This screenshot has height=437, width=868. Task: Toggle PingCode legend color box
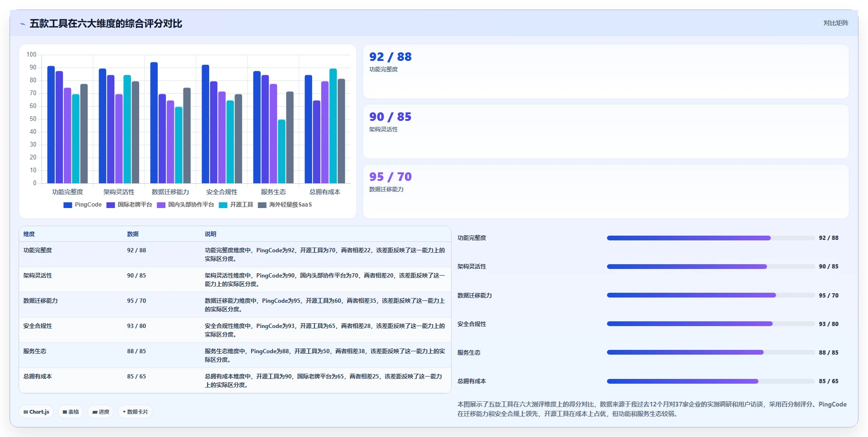point(68,205)
